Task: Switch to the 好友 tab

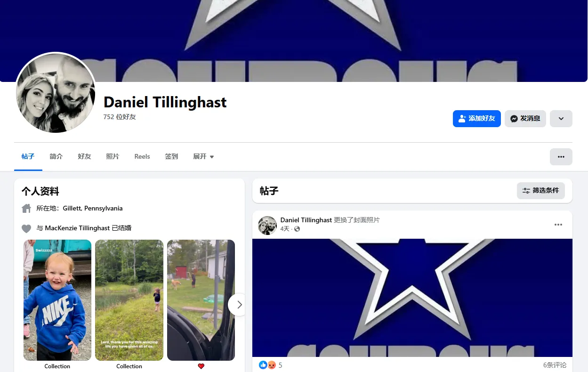Action: point(84,156)
